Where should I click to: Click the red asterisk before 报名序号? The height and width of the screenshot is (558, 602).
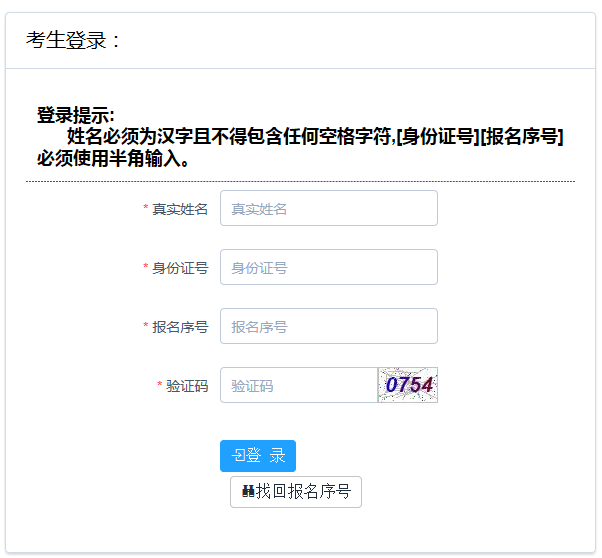coord(146,327)
